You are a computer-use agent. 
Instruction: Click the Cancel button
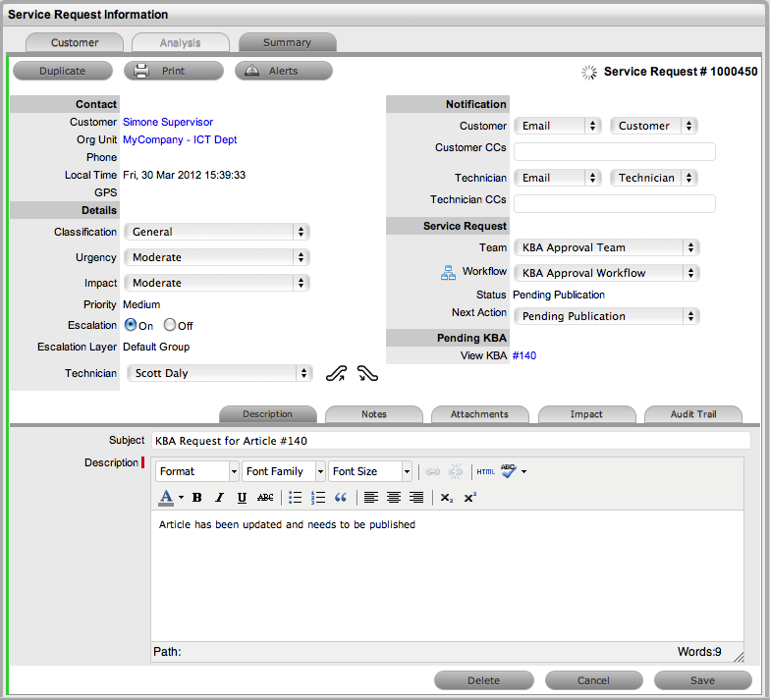point(593,680)
